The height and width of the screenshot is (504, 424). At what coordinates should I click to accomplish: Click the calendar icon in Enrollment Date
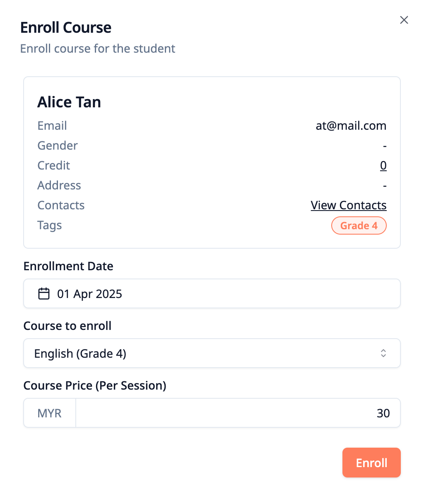click(44, 294)
